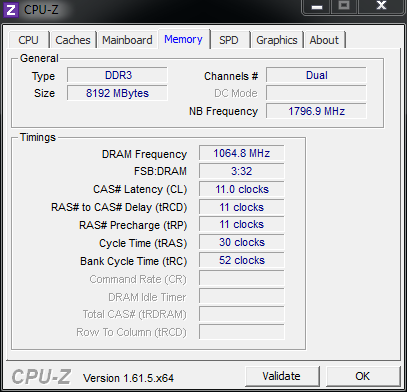Click the DDR3 memory type field
Screen dimensions: 407x392
[117, 75]
